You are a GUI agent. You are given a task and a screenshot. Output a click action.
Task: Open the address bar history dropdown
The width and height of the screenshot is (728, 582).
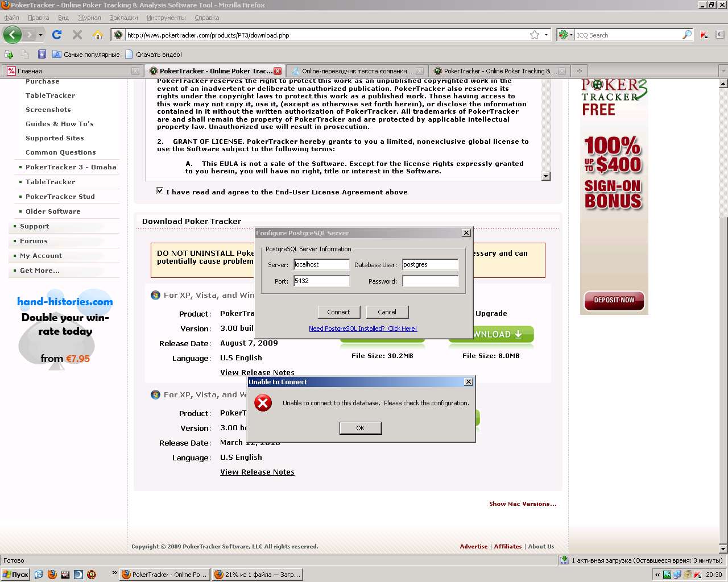[546, 35]
